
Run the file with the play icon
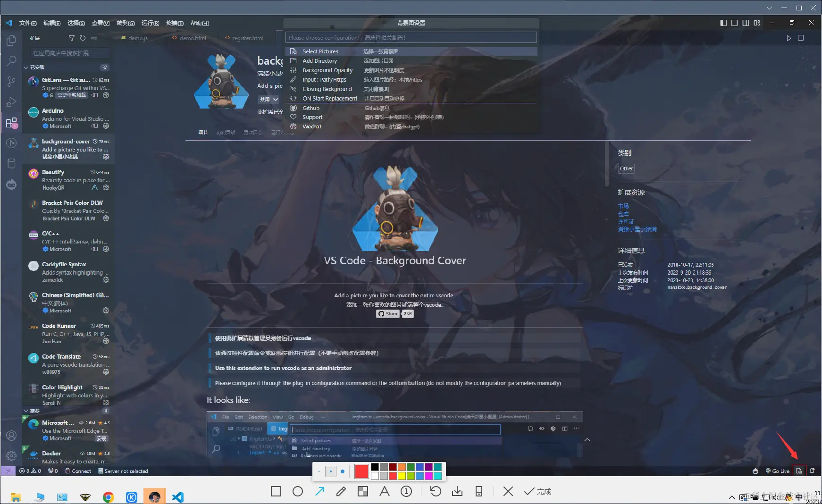[x=788, y=38]
